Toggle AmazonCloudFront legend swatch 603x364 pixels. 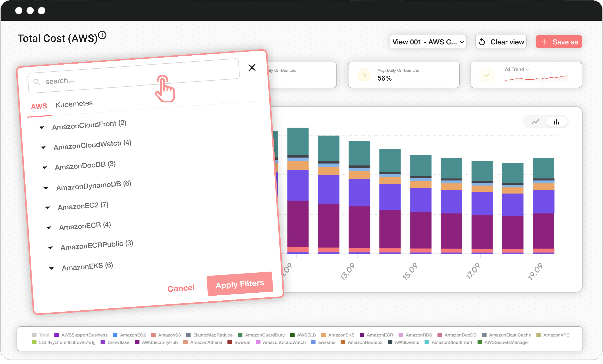[x=427, y=342]
